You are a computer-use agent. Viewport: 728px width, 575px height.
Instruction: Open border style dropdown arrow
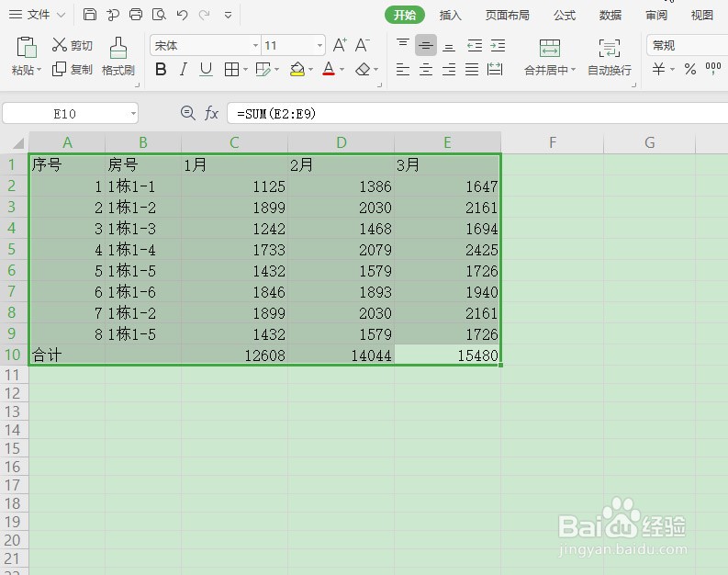[245, 70]
